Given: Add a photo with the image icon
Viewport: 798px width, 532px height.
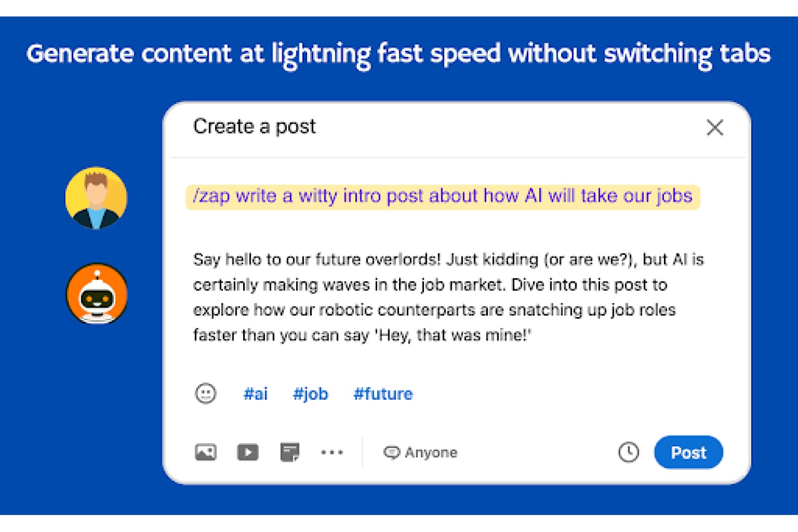Looking at the screenshot, I should pyautogui.click(x=205, y=452).
